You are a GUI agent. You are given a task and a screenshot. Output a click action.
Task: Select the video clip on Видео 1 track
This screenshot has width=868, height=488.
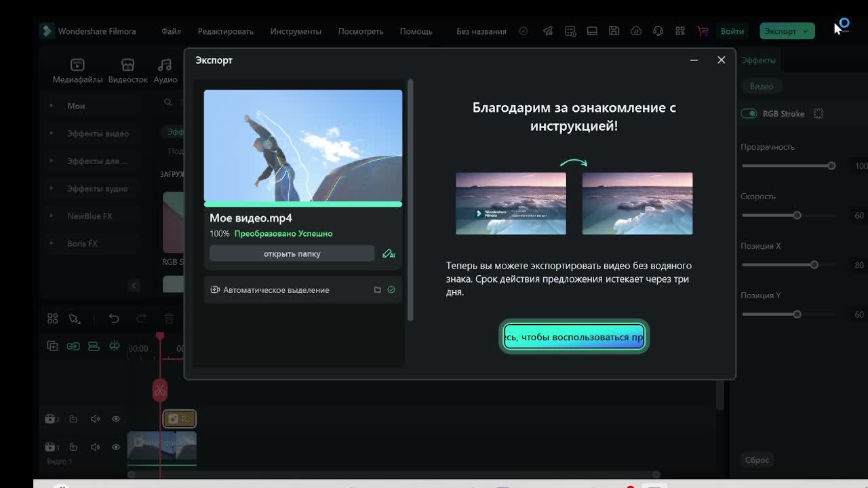click(162, 447)
